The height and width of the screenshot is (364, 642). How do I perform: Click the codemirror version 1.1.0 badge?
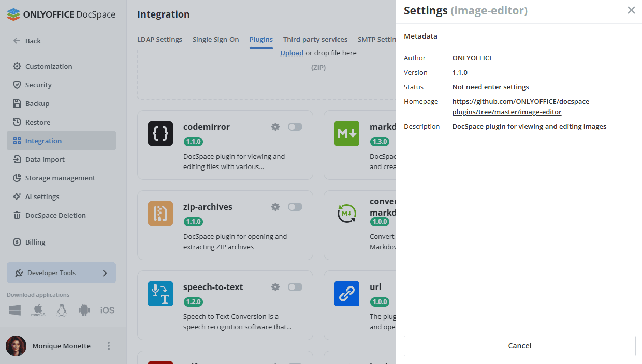(193, 141)
